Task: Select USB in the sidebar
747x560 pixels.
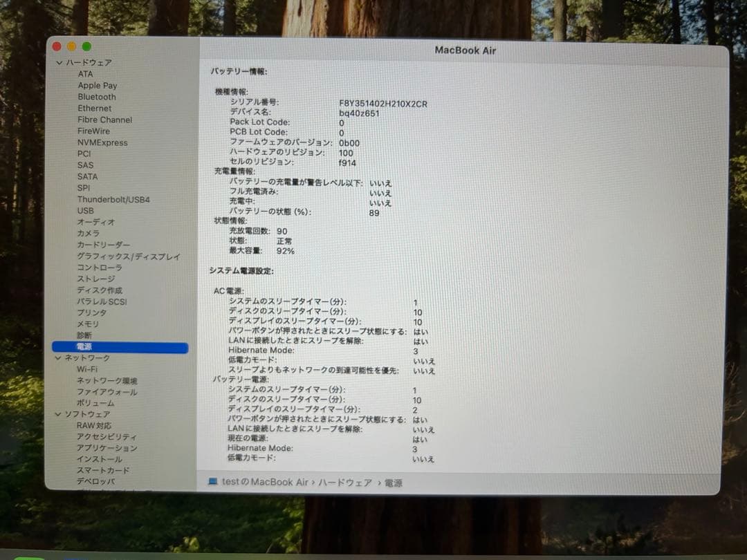Action: [x=84, y=210]
